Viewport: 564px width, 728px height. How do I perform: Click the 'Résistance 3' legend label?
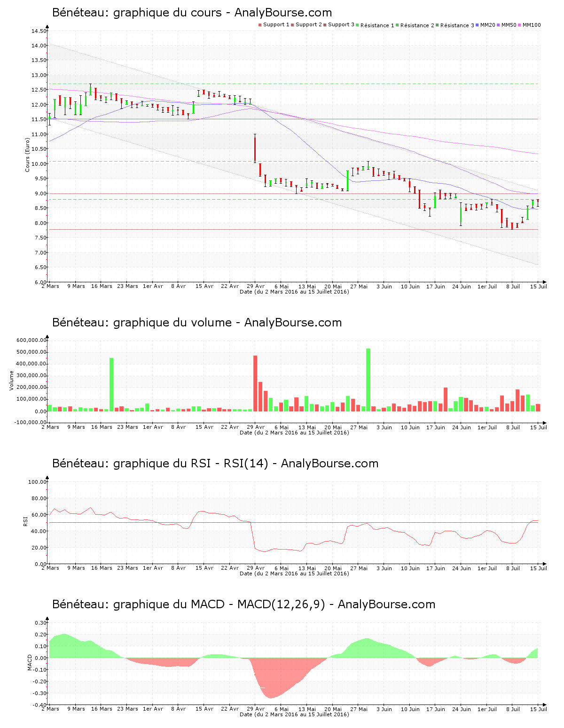457,25
